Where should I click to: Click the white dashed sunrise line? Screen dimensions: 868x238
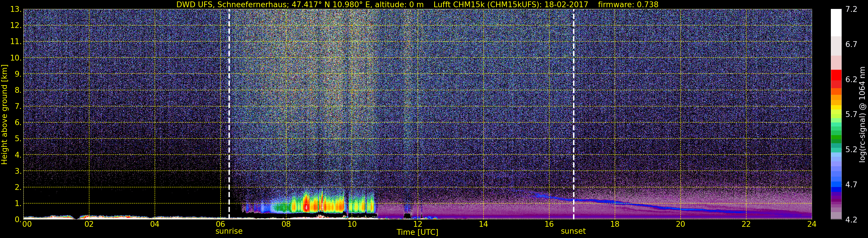(229, 114)
